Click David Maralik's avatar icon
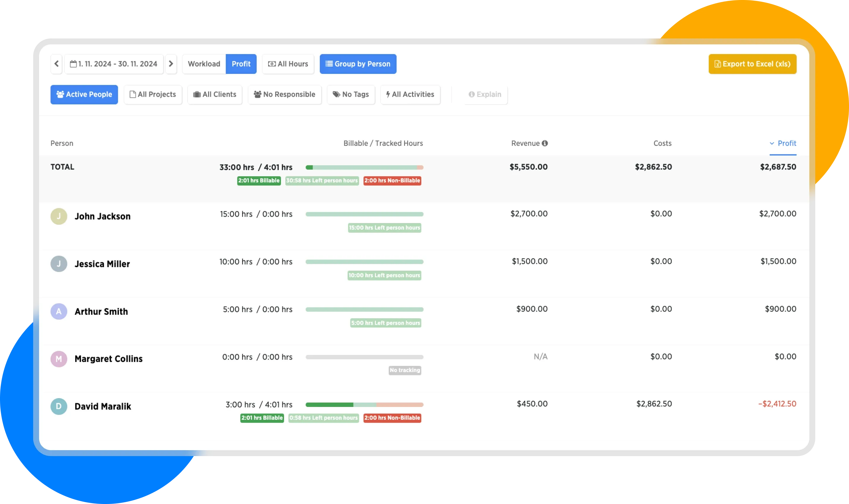This screenshot has height=504, width=849. pyautogui.click(x=59, y=406)
